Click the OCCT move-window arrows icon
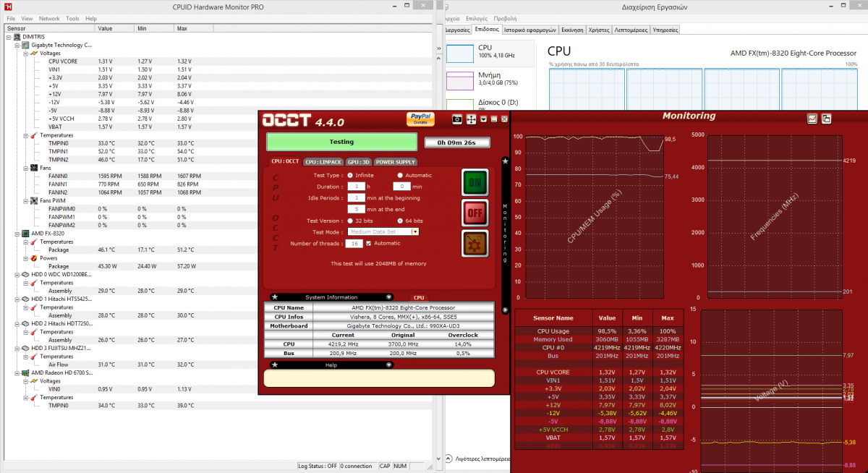The width and height of the screenshot is (868, 473). (x=471, y=119)
